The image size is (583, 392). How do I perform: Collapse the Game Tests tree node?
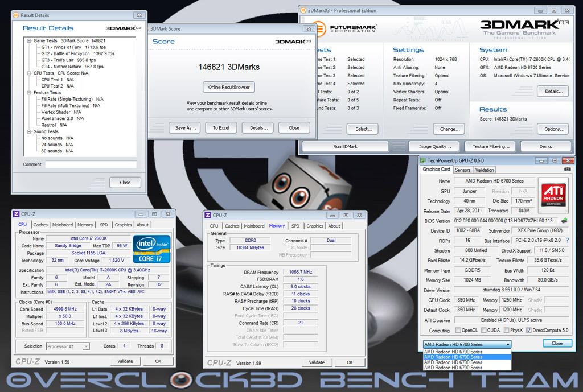click(29, 41)
